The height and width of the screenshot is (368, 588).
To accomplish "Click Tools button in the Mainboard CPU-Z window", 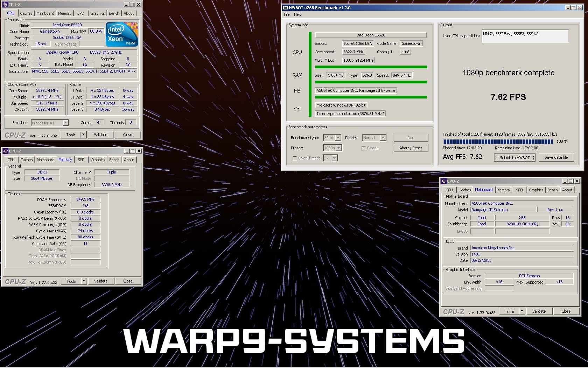I will tap(509, 311).
